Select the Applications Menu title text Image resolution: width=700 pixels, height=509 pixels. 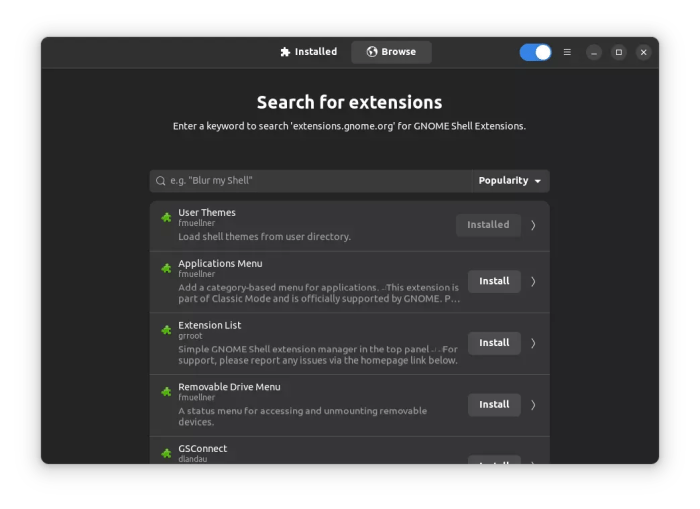220,263
